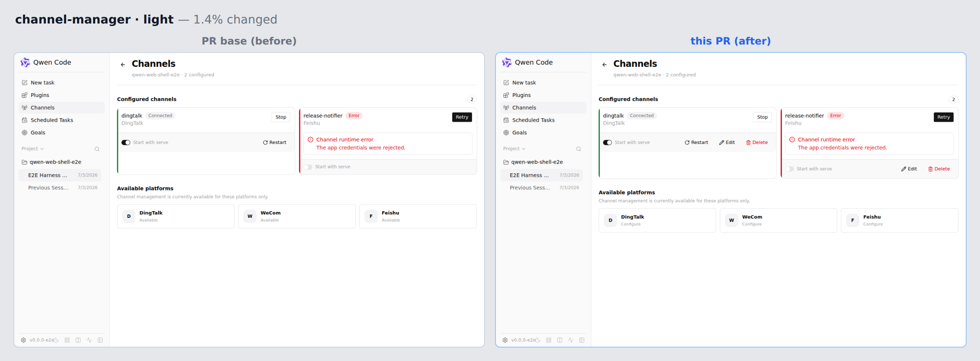Configure Feishu platform card in after panel

899,220
